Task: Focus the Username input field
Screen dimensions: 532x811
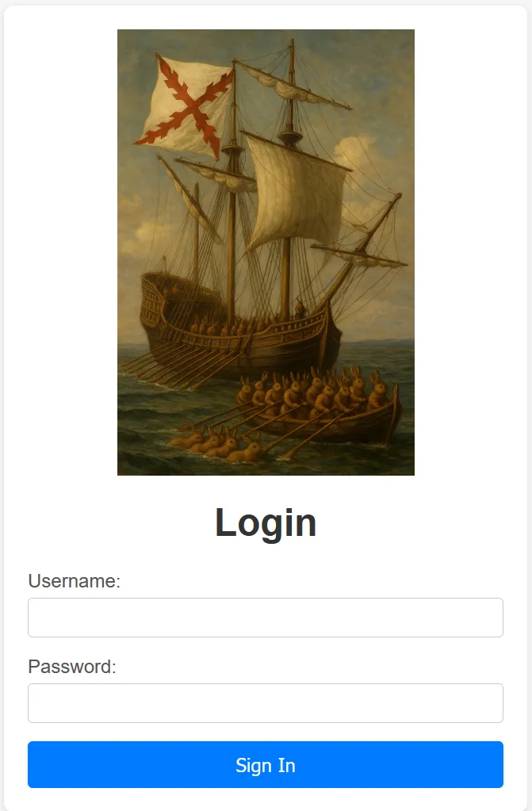Action: click(x=266, y=618)
